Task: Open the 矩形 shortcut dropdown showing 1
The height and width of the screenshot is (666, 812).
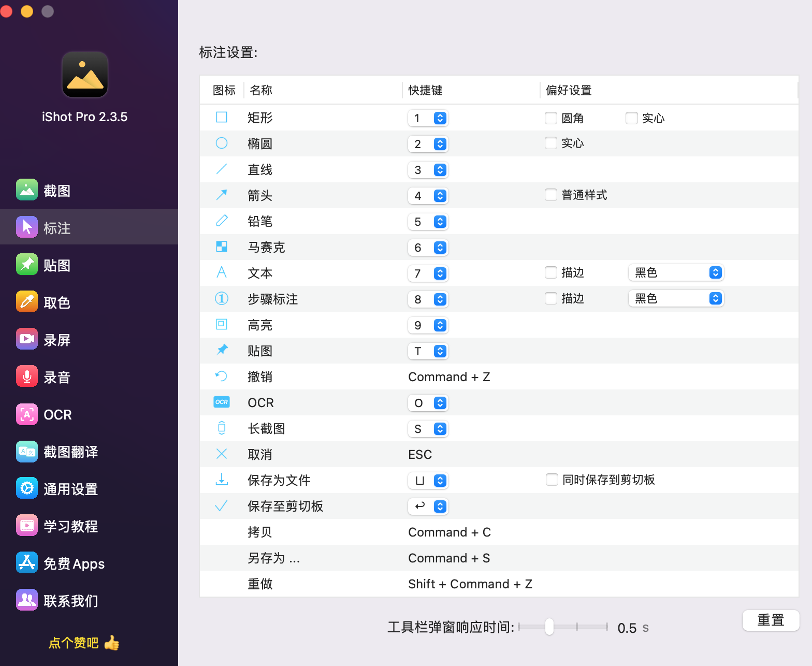Action: pyautogui.click(x=428, y=118)
